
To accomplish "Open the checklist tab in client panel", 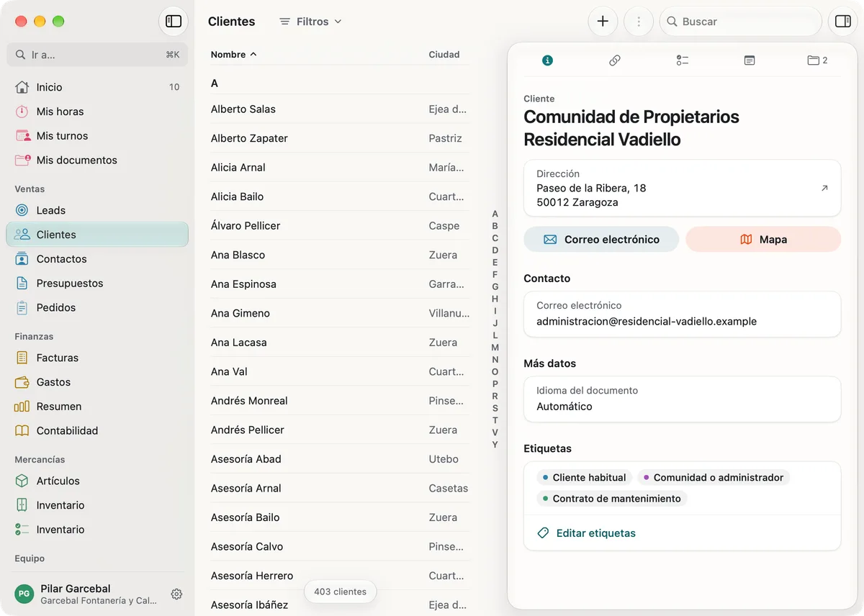I will point(683,60).
